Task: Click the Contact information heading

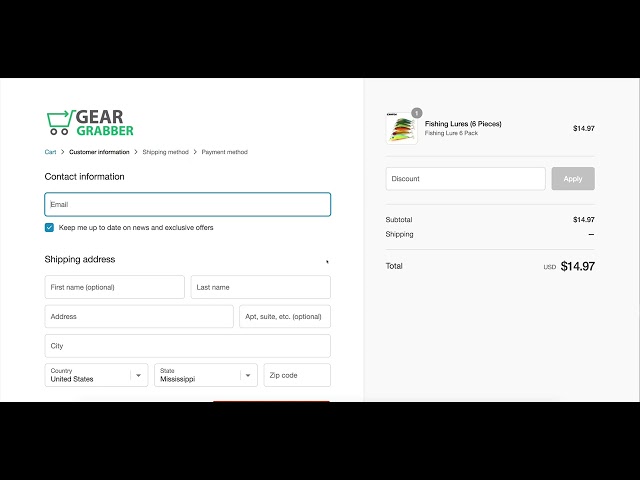Action: 84,177
